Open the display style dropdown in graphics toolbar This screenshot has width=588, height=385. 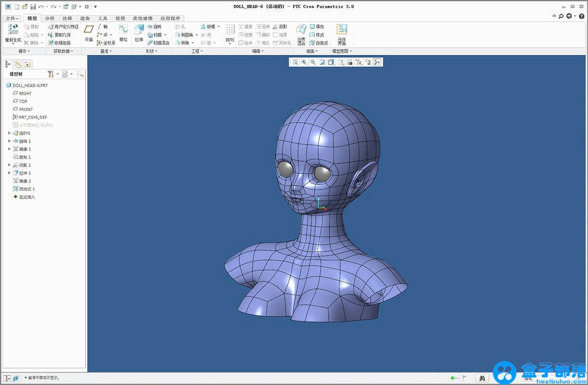click(331, 62)
